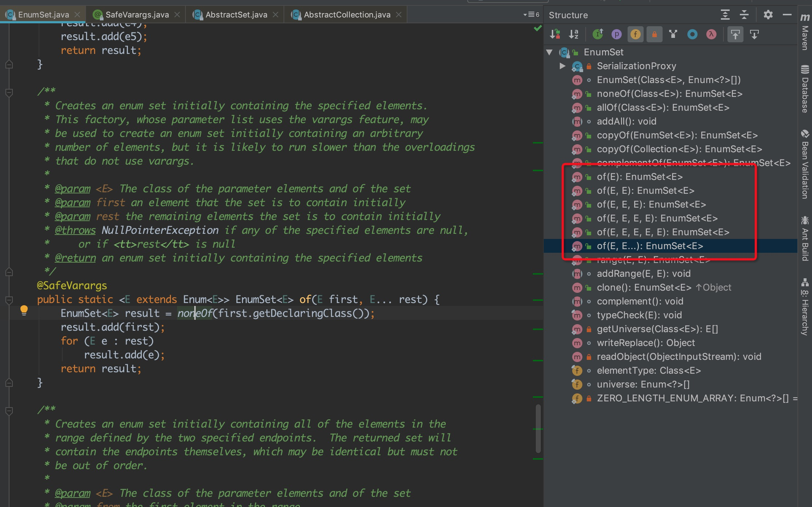Open Structure panel gear settings
This screenshot has width=812, height=507.
[768, 15]
